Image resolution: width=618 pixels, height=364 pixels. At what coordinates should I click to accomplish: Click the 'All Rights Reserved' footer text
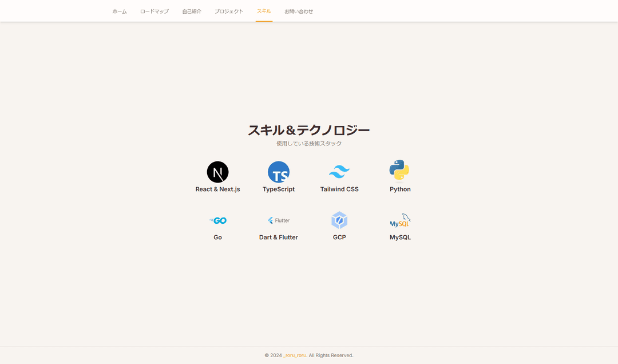[331, 355]
